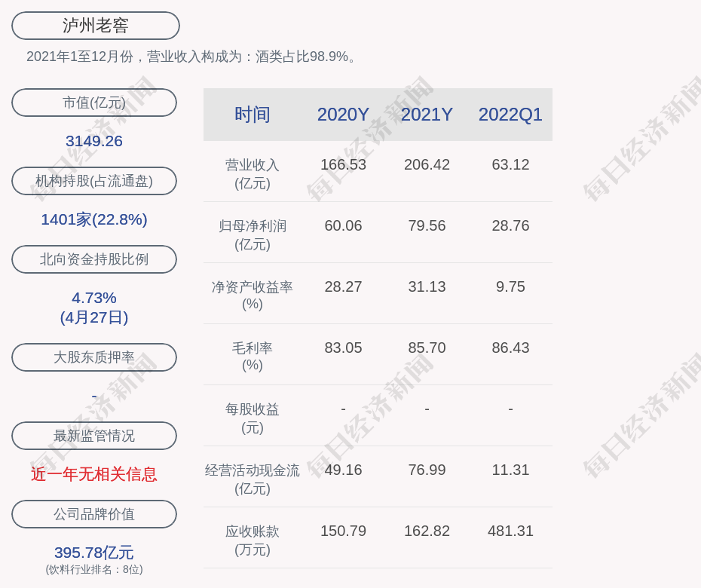Select net profit value 28.76
Image resolution: width=701 pixels, height=588 pixels.
point(510,225)
